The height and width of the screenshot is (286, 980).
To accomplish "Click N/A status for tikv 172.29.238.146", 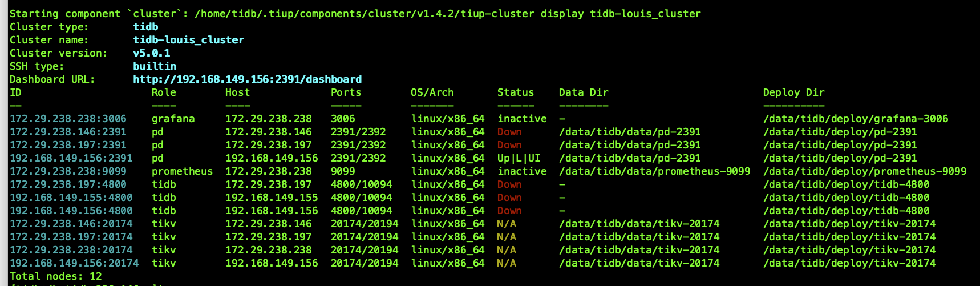I will [x=507, y=224].
